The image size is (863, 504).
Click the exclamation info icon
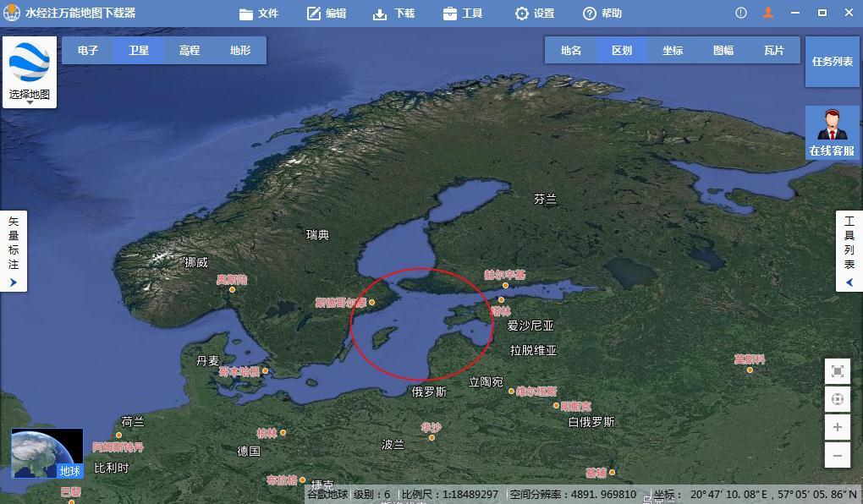(741, 13)
